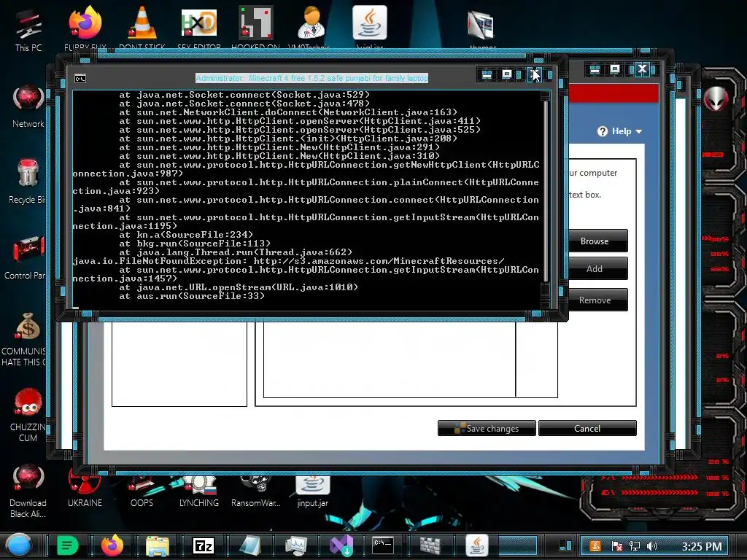Click the 3:25 PM clock

pyautogui.click(x=701, y=546)
